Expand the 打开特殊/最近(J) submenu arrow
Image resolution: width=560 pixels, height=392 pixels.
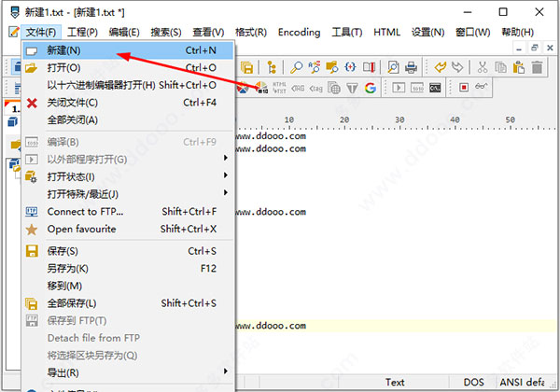(225, 192)
